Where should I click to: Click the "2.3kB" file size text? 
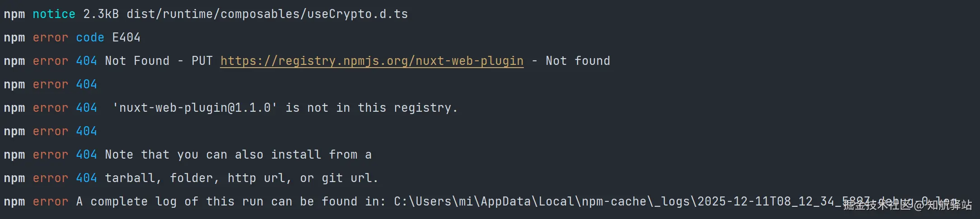point(101,14)
